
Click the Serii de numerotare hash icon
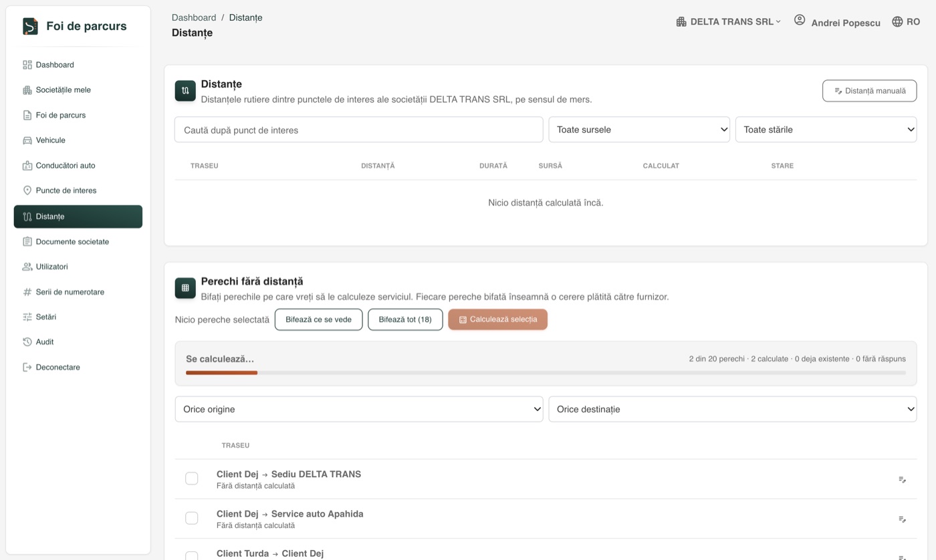tap(27, 292)
